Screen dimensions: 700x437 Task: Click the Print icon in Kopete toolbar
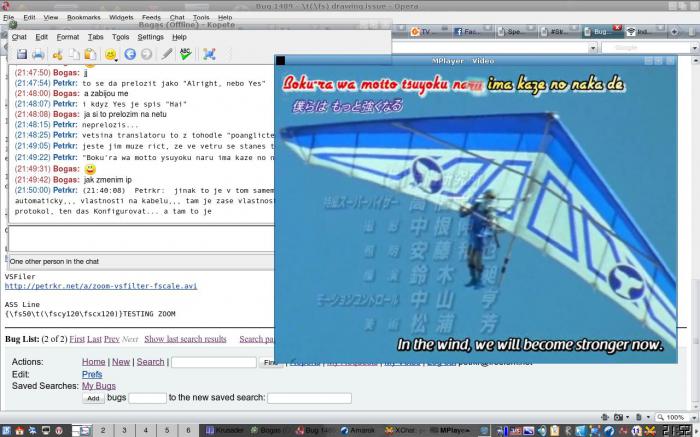coord(38,54)
